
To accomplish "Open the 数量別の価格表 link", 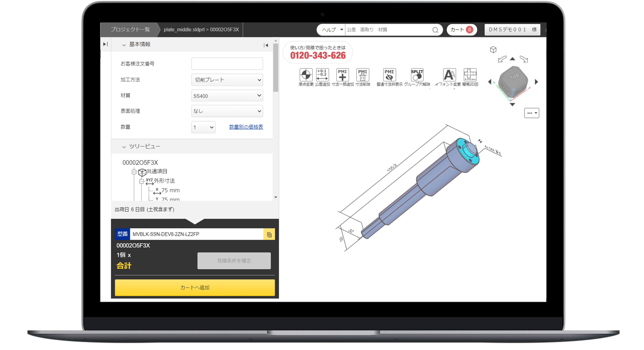I will pos(246,127).
